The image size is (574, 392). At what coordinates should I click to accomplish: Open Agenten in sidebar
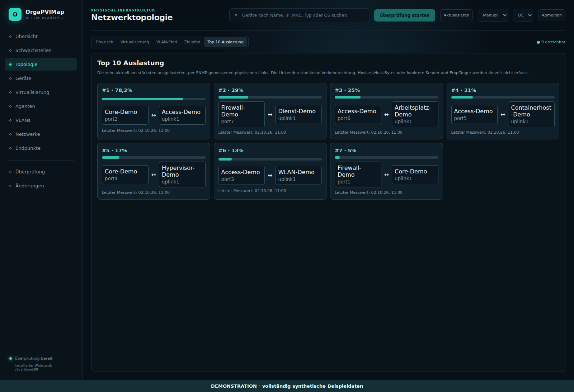pyautogui.click(x=41, y=106)
